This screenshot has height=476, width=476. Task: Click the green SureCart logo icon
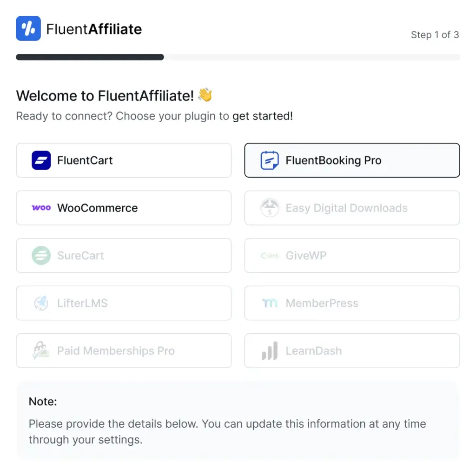point(41,255)
